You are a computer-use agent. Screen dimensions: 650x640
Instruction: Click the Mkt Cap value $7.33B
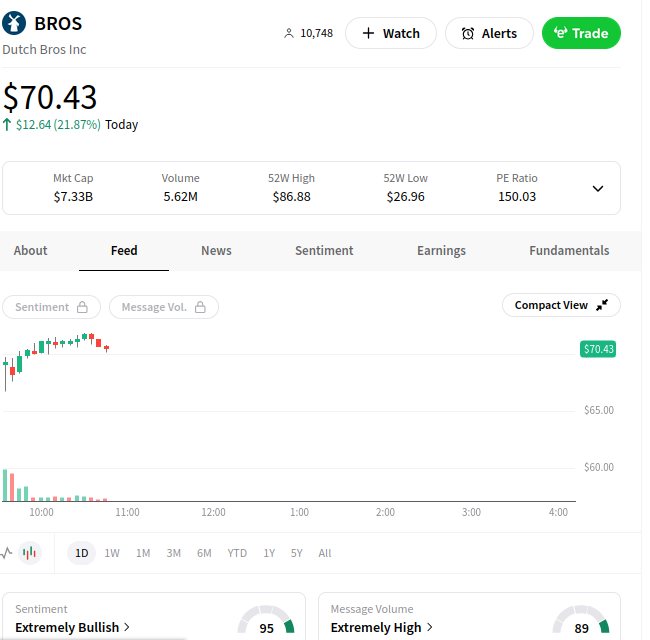[73, 196]
